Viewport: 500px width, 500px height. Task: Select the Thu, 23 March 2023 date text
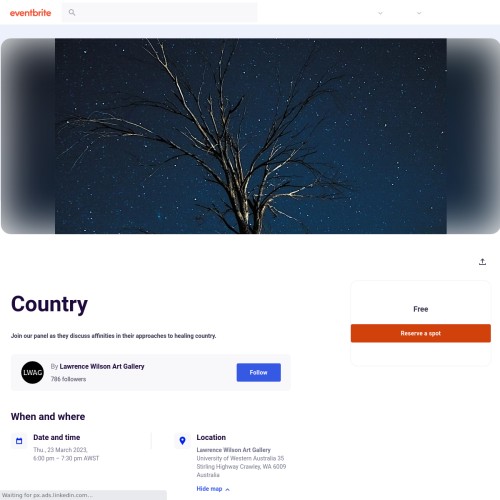click(60, 450)
